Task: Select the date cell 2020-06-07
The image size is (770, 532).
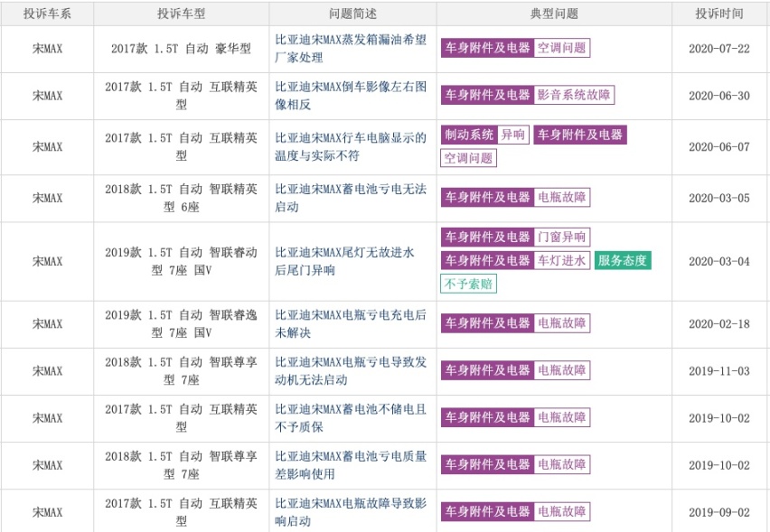Action: click(718, 146)
